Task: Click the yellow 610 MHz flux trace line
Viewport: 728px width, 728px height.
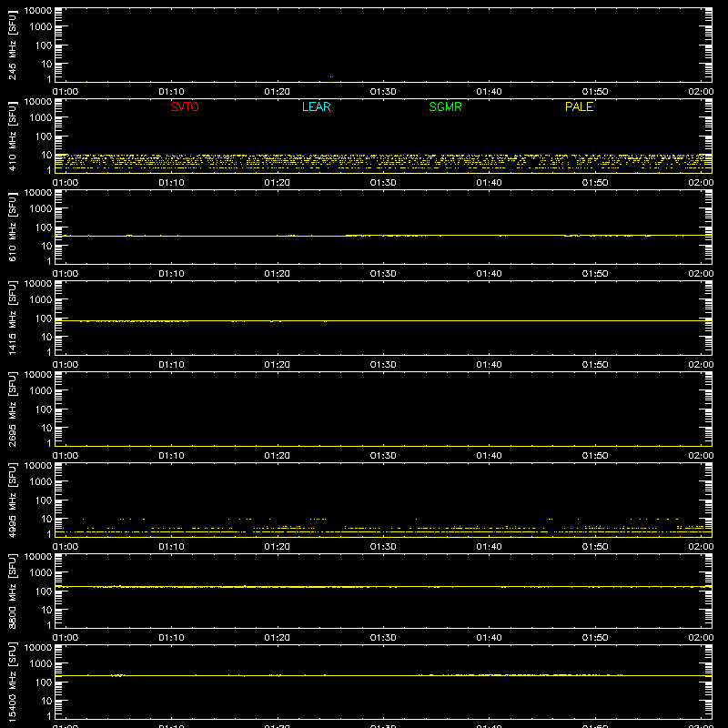Action: point(383,236)
